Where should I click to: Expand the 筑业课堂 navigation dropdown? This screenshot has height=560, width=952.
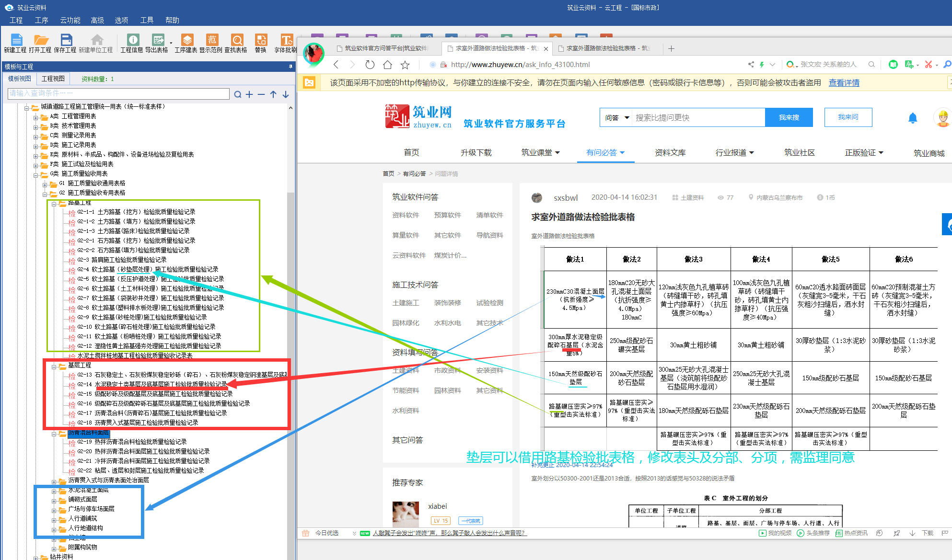[x=557, y=153]
